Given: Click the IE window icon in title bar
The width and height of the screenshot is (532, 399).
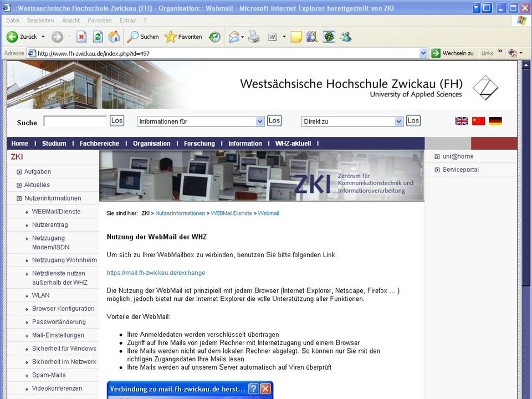Looking at the screenshot, I should (7, 7).
